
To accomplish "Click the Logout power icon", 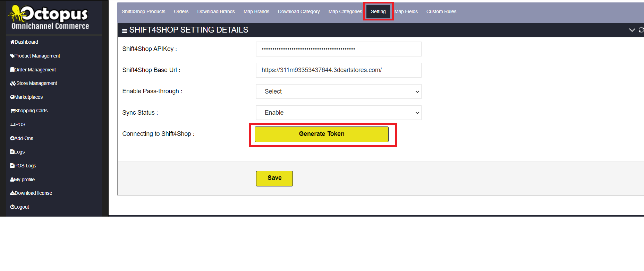I will pos(12,207).
